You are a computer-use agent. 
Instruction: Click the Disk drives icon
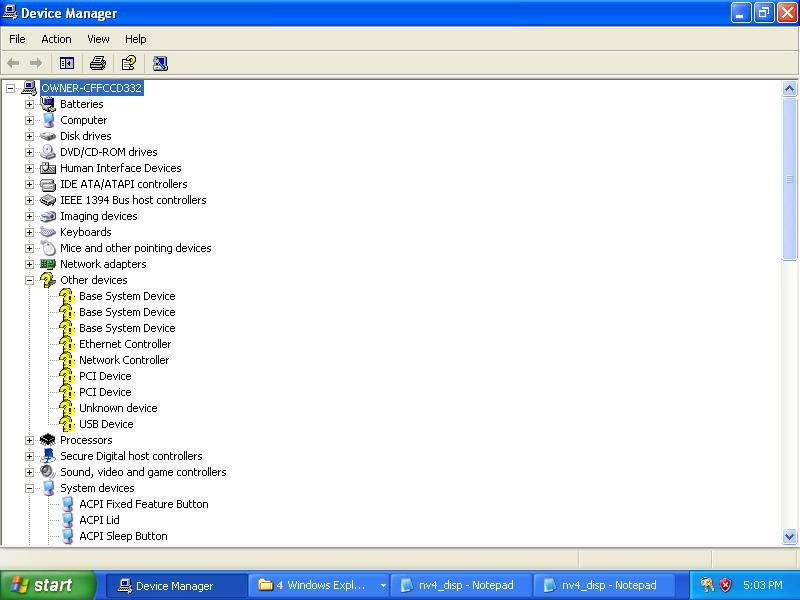click(48, 136)
